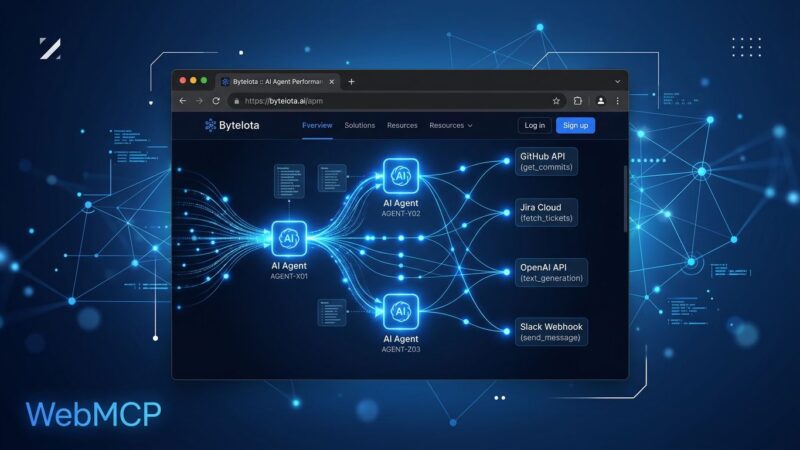The image size is (800, 450).
Task: Click the AGENT-X01 label text
Action: (289, 276)
